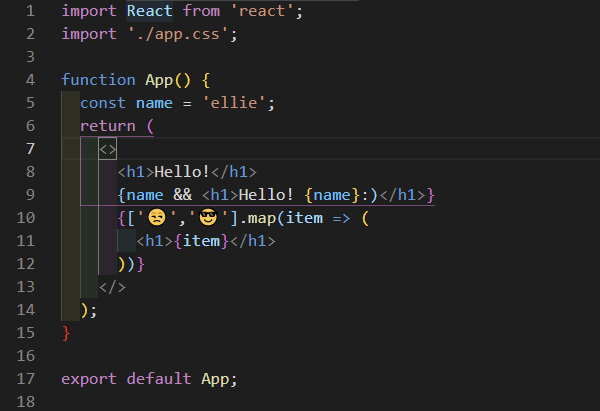Click the 'return' keyword
This screenshot has width=600, height=411.
(108, 126)
